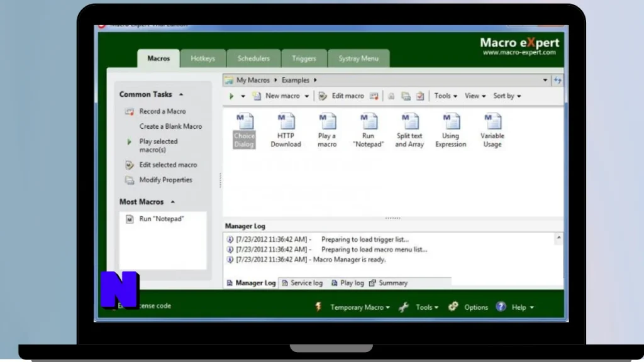Switch to the Schedulers tab
The image size is (644, 362).
pos(254,58)
